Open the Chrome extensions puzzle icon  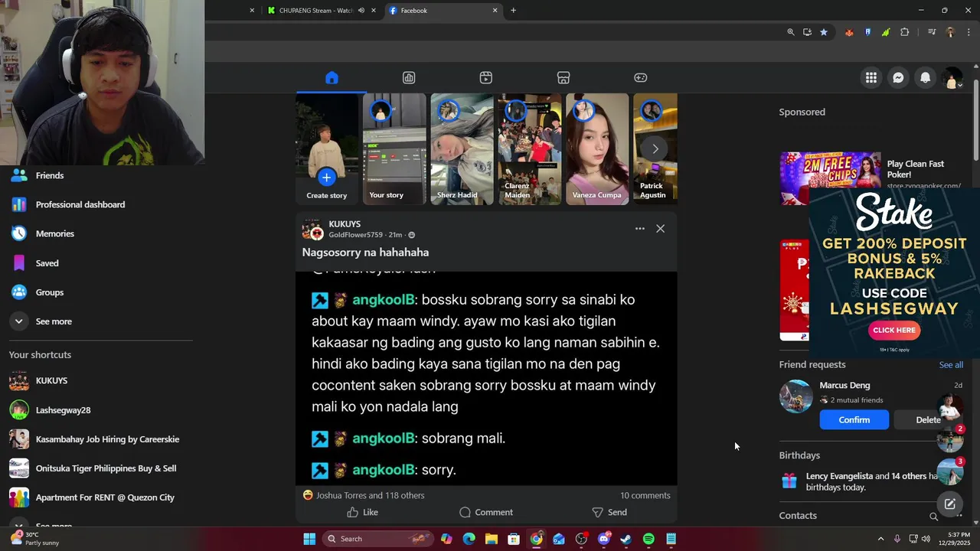coord(905,32)
